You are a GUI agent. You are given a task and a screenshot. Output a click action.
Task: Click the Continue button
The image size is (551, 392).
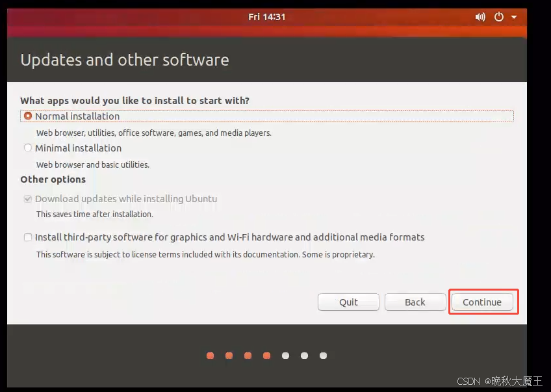pos(481,302)
